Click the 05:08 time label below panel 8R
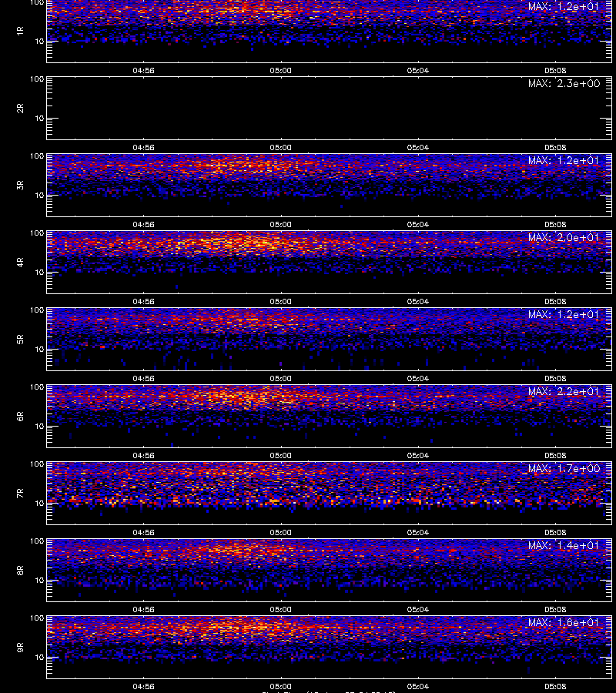This screenshot has width=616, height=693. click(555, 610)
